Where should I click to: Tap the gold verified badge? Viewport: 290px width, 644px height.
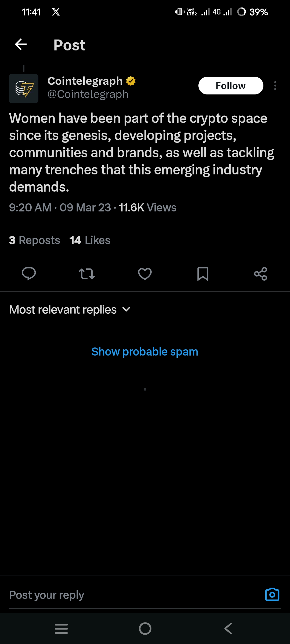click(x=131, y=81)
